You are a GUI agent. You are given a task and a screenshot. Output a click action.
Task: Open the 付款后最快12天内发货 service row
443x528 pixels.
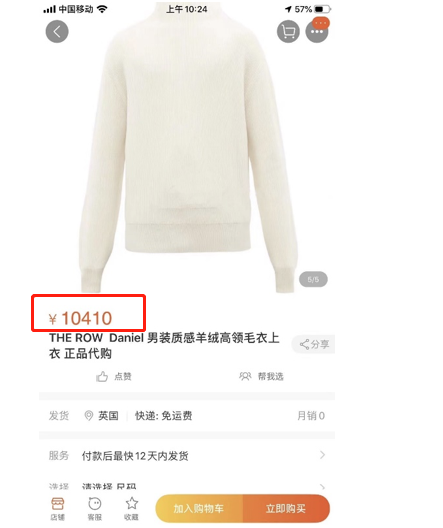point(187,456)
